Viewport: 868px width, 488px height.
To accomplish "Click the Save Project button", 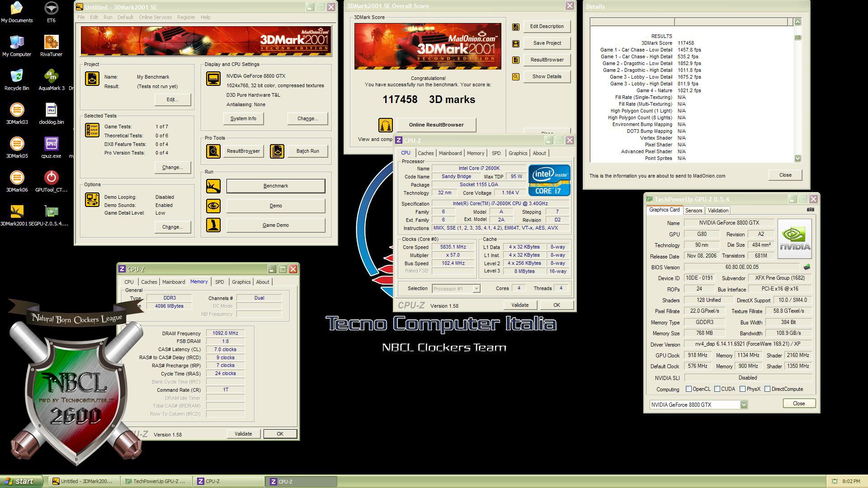I will 547,43.
